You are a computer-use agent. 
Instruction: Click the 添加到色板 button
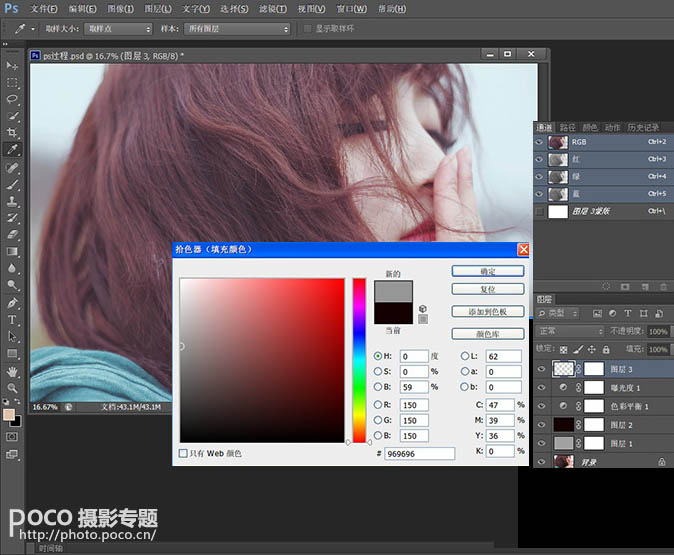pos(488,311)
